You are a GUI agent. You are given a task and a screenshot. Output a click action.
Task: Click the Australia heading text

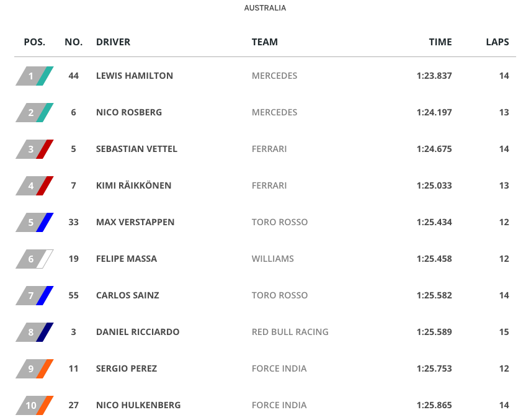coord(265,8)
